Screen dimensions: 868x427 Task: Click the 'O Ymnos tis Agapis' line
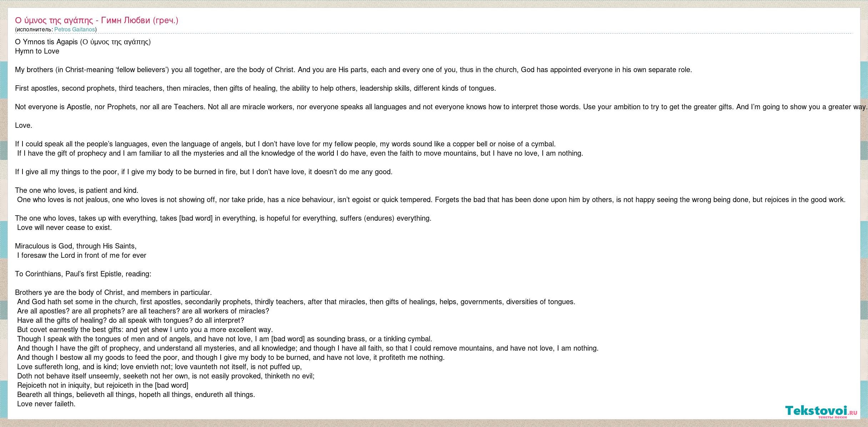[83, 42]
